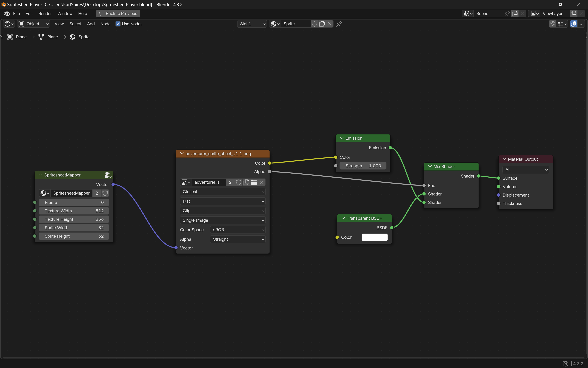Click the Texture Width value field

point(74,211)
